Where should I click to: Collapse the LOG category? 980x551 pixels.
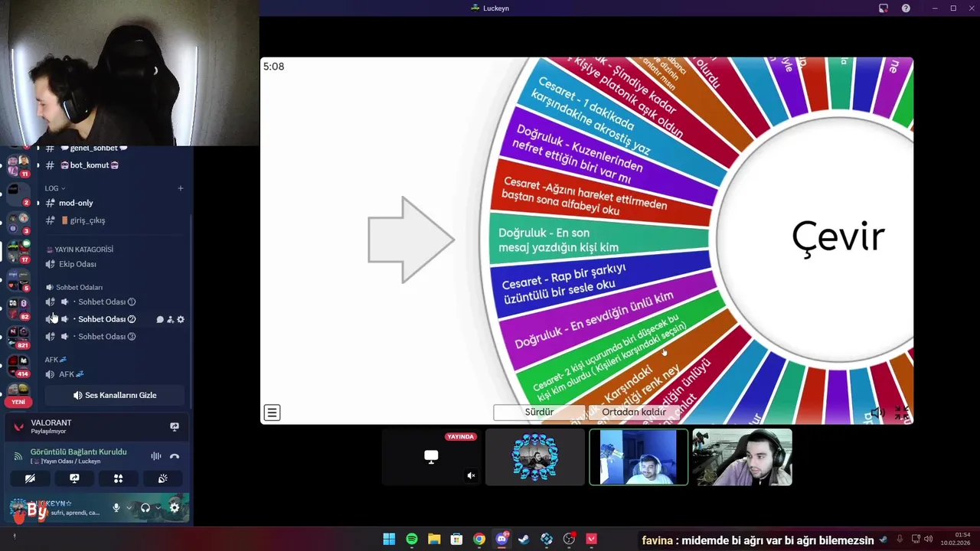pos(54,188)
